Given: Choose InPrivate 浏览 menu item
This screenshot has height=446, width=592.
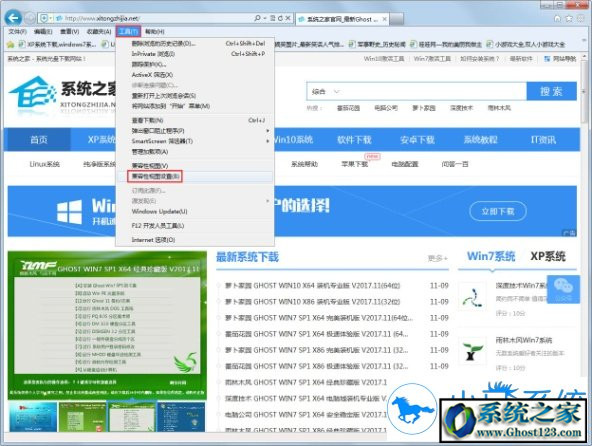Looking at the screenshot, I should pyautogui.click(x=195, y=54).
